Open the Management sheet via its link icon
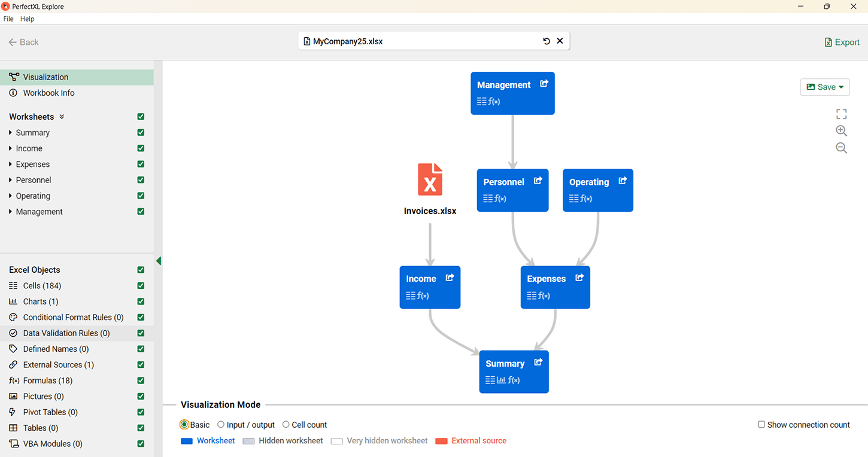 pos(544,84)
